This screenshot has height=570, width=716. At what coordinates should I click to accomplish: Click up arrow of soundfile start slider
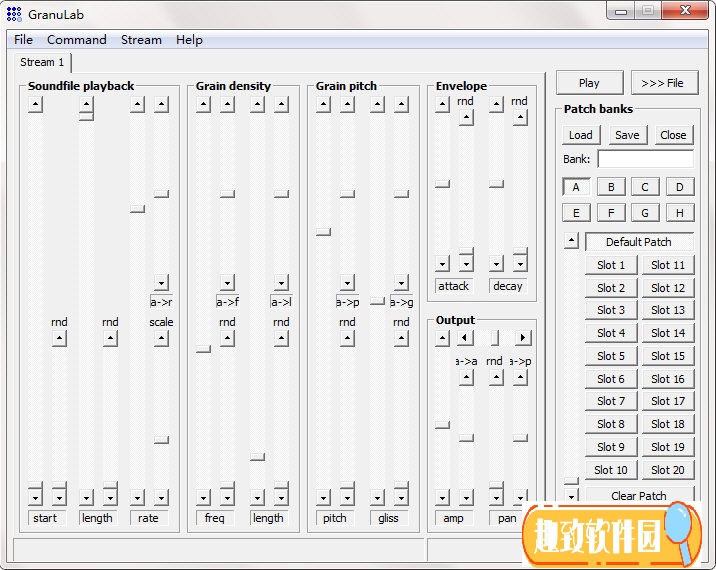point(35,105)
